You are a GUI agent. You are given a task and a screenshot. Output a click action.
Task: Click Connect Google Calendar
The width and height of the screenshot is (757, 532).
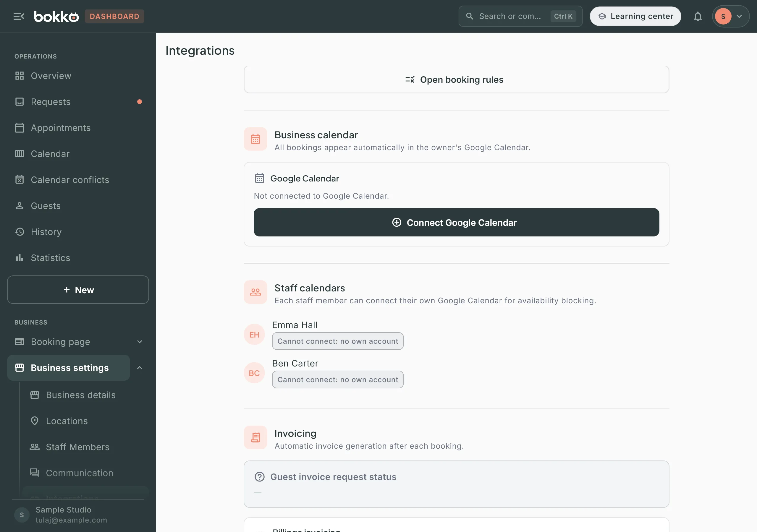coord(456,223)
